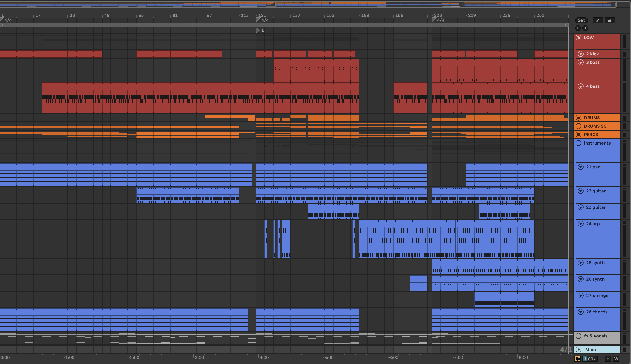
Task: Unfold the 2 kick track
Action: point(581,54)
